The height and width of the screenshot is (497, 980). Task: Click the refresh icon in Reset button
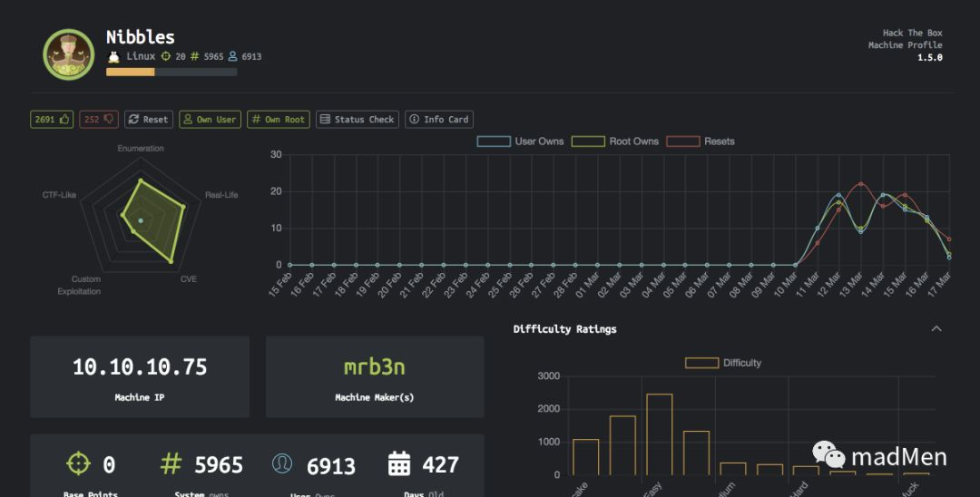[133, 119]
